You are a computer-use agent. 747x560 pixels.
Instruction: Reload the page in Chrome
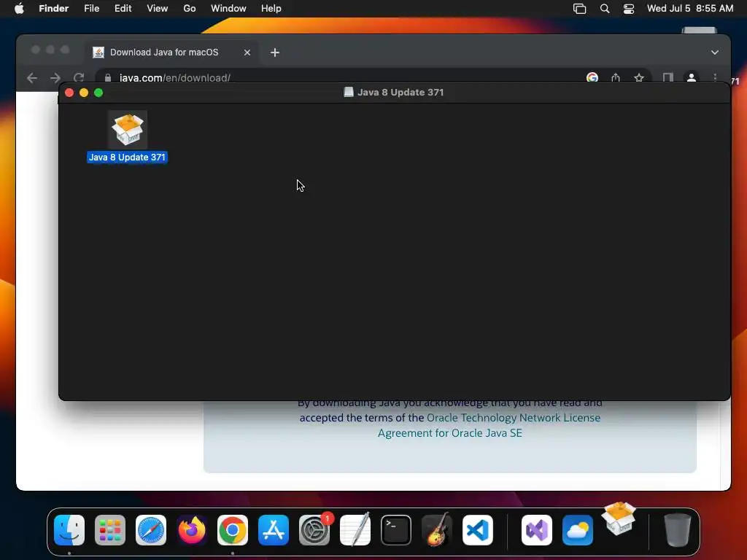coord(79,77)
